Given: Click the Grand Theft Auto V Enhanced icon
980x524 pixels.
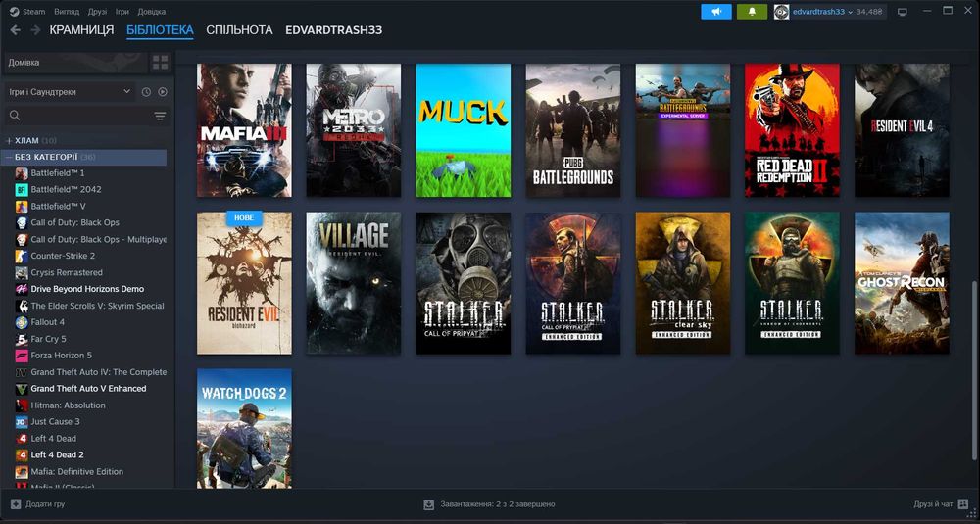Looking at the screenshot, I should [x=22, y=389].
